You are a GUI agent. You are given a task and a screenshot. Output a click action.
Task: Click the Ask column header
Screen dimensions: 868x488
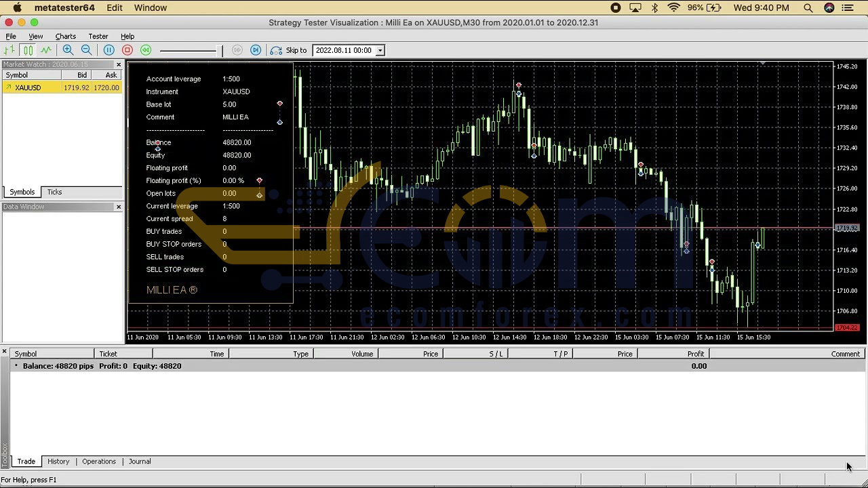(106, 75)
